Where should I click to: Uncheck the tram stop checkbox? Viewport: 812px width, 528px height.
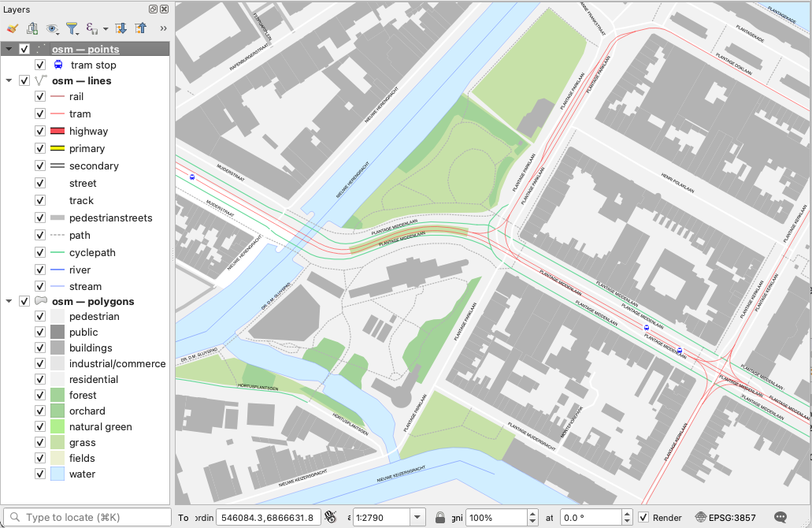[x=40, y=65]
